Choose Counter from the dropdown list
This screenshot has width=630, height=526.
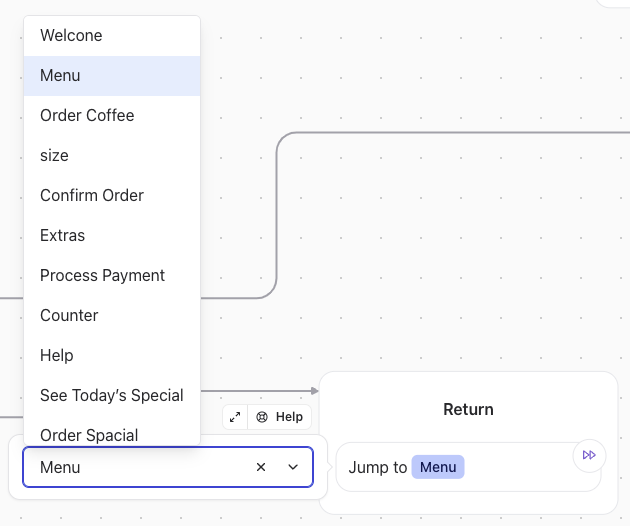click(x=112, y=315)
